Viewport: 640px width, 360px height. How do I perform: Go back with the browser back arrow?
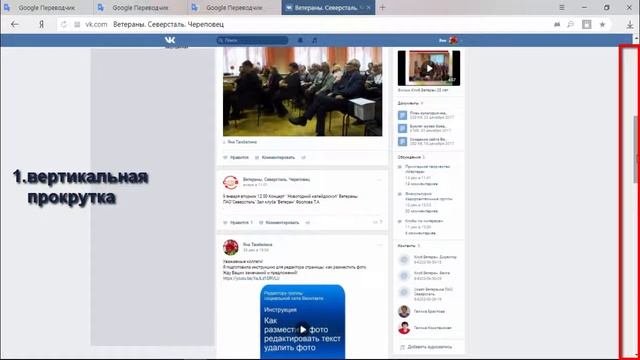tap(15, 24)
